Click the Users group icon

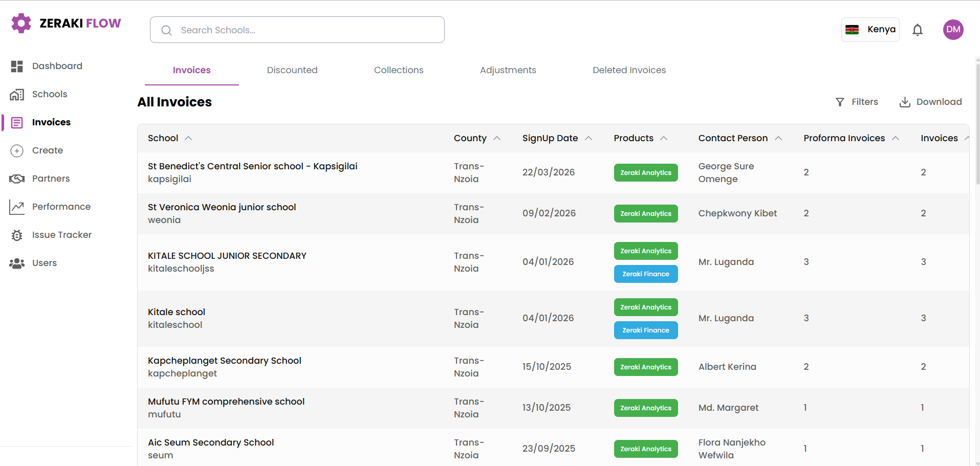17,263
